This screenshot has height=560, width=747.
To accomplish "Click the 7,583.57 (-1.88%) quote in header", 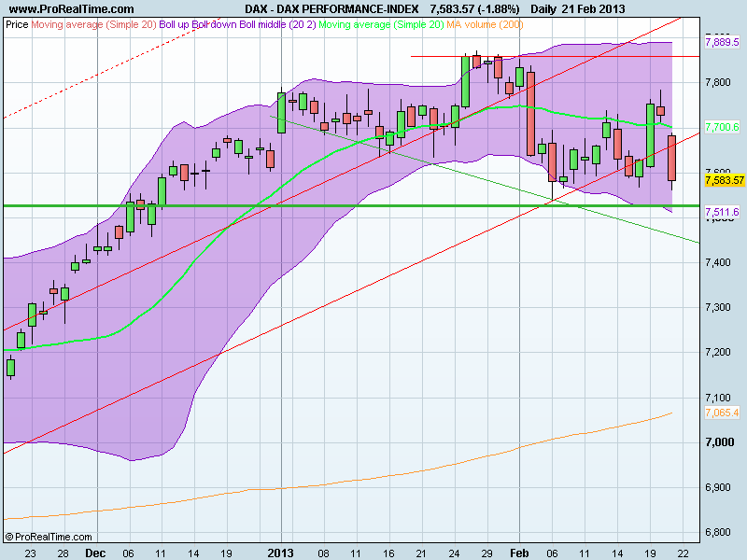I will 474,9.
